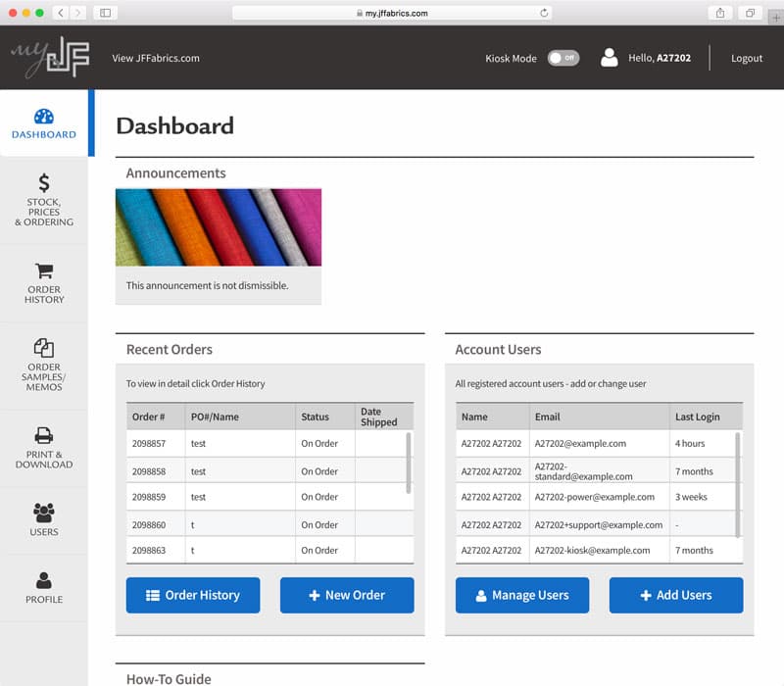The image size is (784, 686).
Task: Open the Profile person icon
Action: (x=44, y=580)
